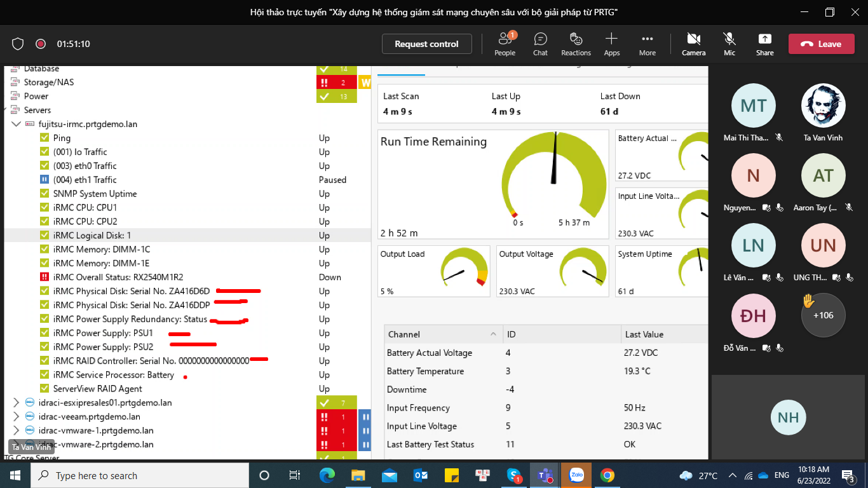The height and width of the screenshot is (488, 868).
Task: Open Zalo from the taskbar
Action: pos(576,475)
